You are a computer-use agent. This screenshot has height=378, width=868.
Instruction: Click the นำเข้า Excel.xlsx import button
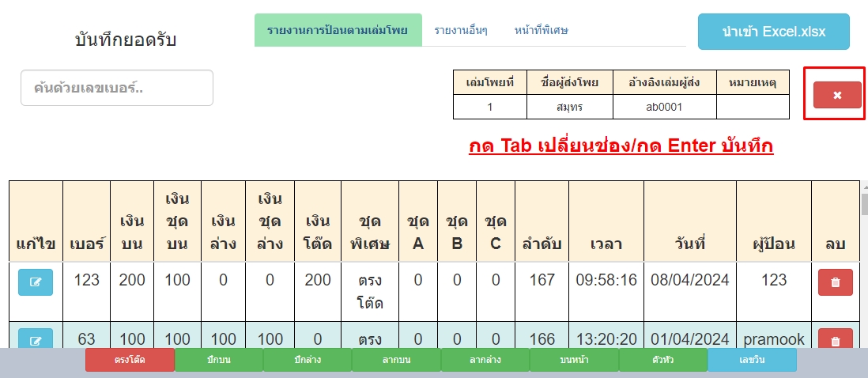pyautogui.click(x=773, y=32)
